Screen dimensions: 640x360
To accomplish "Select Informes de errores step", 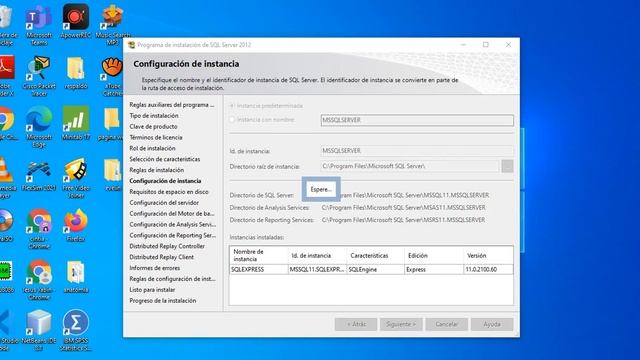I will [155, 268].
